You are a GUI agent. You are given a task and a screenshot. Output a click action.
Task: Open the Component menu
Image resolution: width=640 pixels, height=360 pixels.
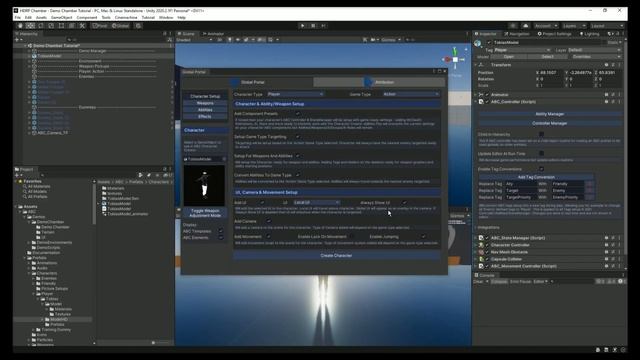click(x=87, y=18)
